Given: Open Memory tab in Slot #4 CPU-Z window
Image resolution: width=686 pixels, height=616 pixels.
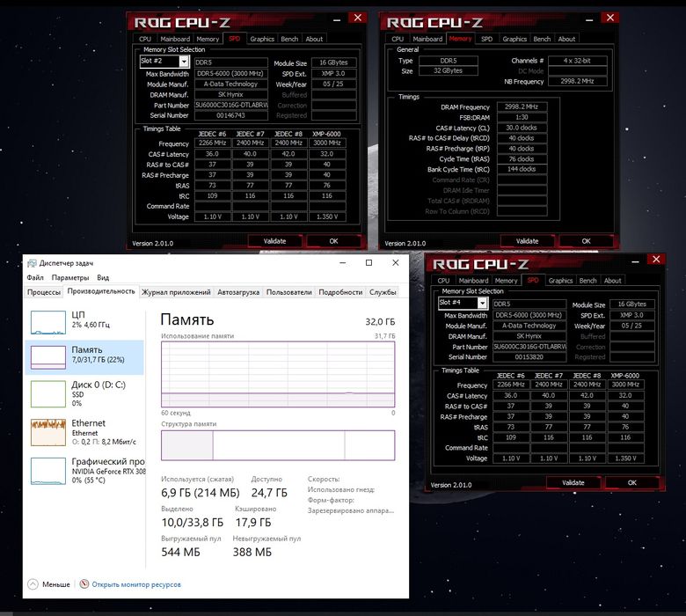Looking at the screenshot, I should 507,281.
